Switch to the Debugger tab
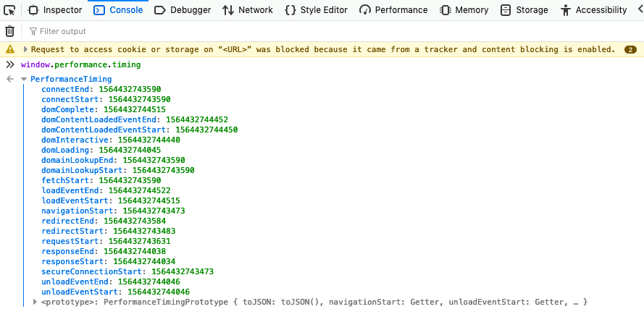The image size is (644, 309). 183,10
